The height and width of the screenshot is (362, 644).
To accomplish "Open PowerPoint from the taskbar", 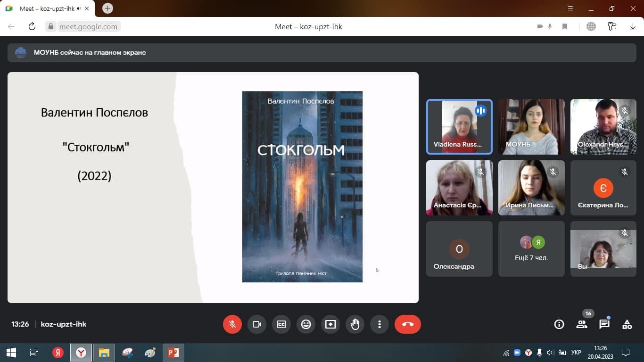I will pos(173,353).
